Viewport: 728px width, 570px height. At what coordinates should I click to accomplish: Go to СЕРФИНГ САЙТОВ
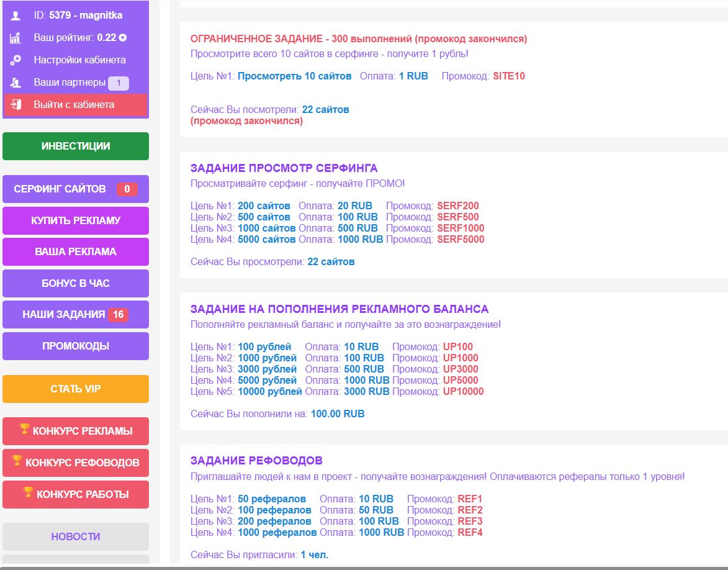tap(76, 189)
